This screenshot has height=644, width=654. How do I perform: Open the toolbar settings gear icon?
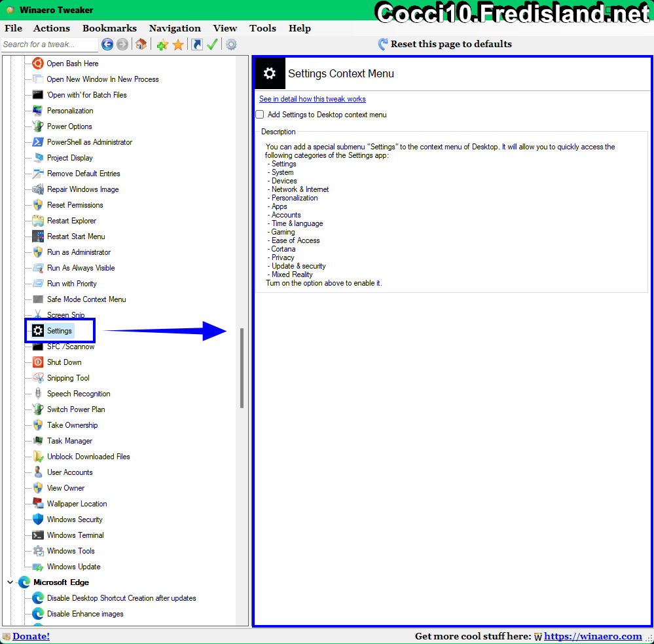click(231, 45)
